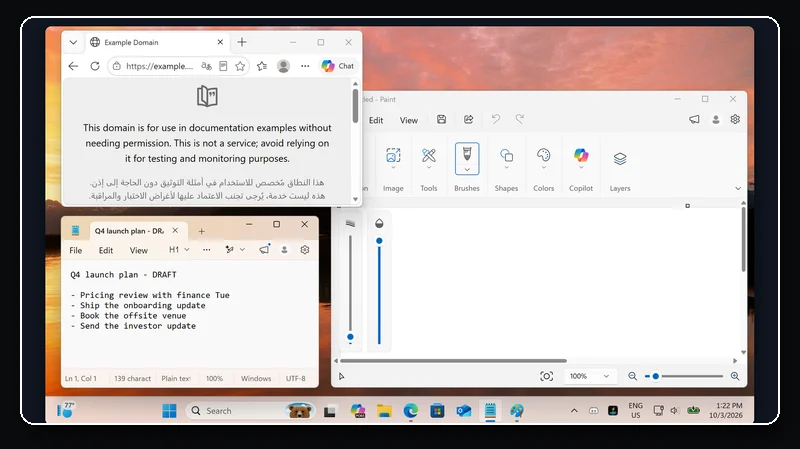Image resolution: width=800 pixels, height=449 pixels.
Task: Zoom in with Paint magnifier plus
Action: pos(735,376)
